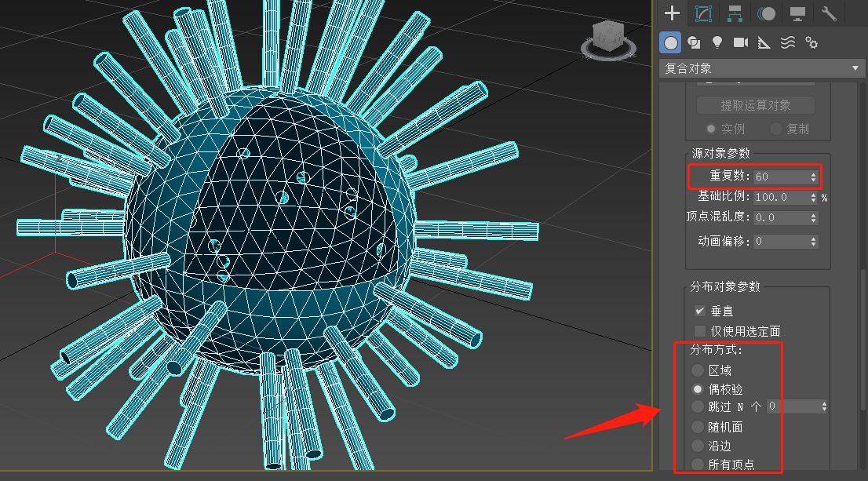Select the Cameras category icon

741,42
